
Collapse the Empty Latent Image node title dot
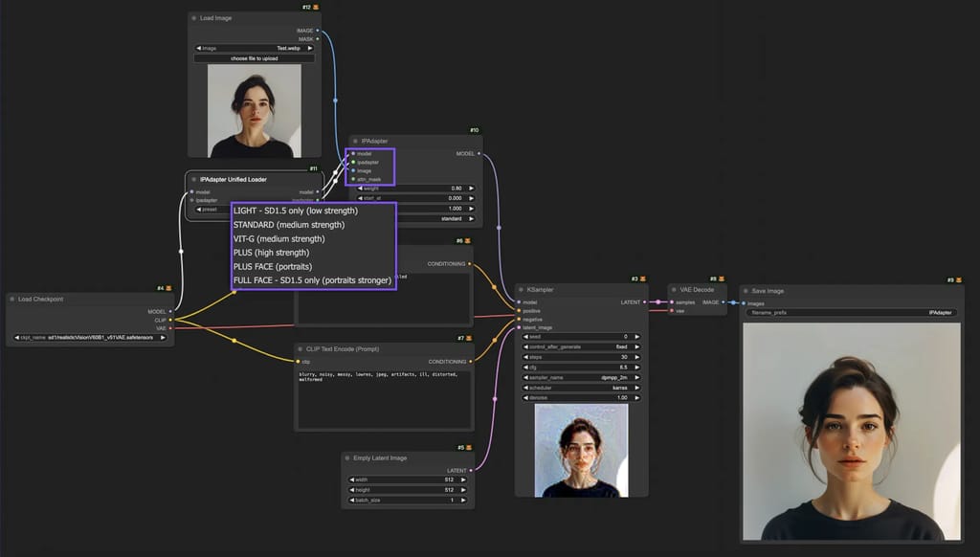coord(346,458)
